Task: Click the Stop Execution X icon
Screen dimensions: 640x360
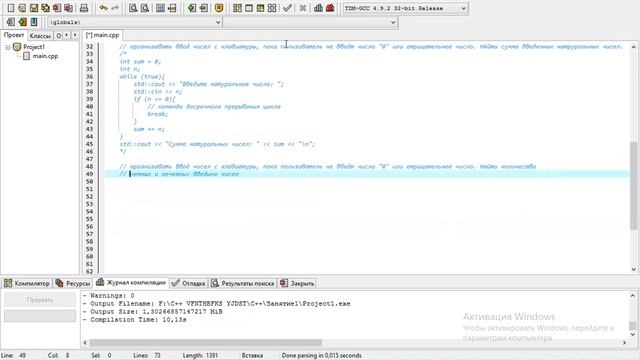Action: point(303,8)
